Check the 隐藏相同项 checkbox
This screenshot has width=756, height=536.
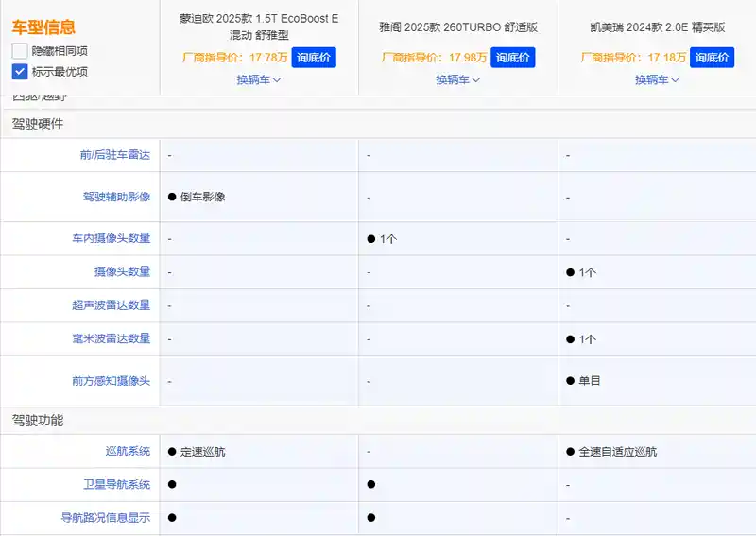[x=20, y=51]
